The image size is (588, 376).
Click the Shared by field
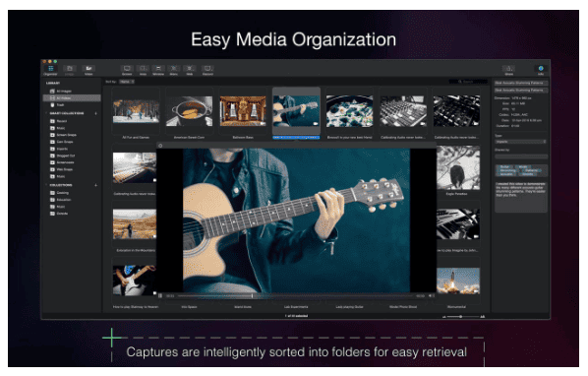tap(521, 157)
